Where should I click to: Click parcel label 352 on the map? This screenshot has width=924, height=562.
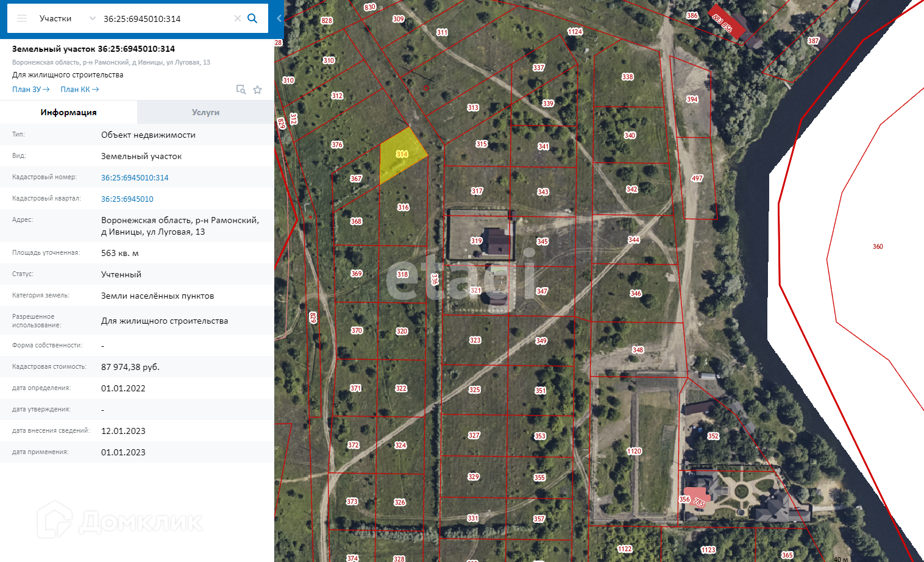tap(713, 436)
